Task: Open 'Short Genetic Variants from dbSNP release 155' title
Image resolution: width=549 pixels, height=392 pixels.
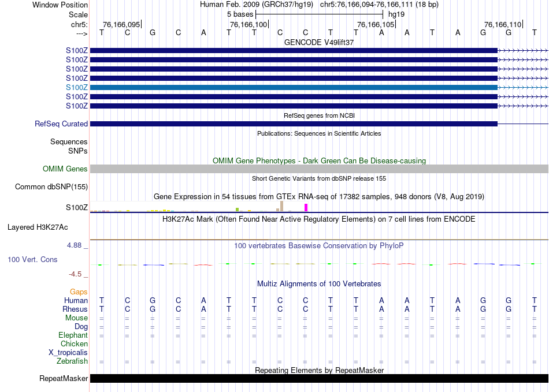Action: [319, 178]
